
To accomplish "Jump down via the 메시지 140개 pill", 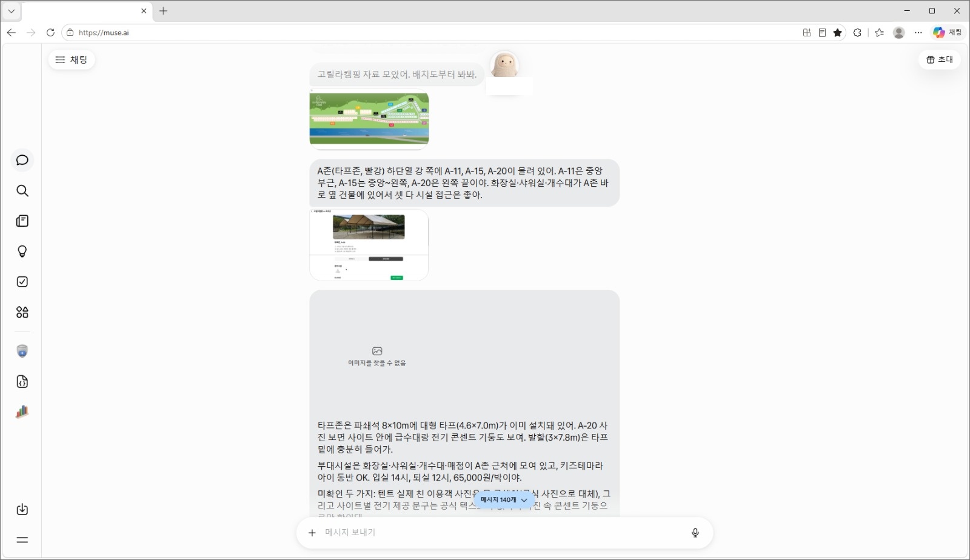I will [x=504, y=500].
